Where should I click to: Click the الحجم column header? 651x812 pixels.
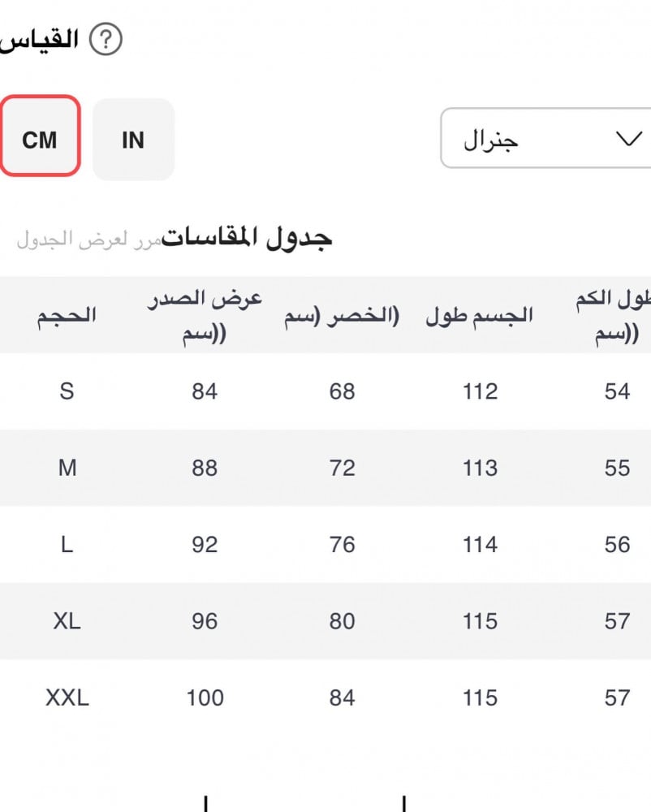[67, 315]
